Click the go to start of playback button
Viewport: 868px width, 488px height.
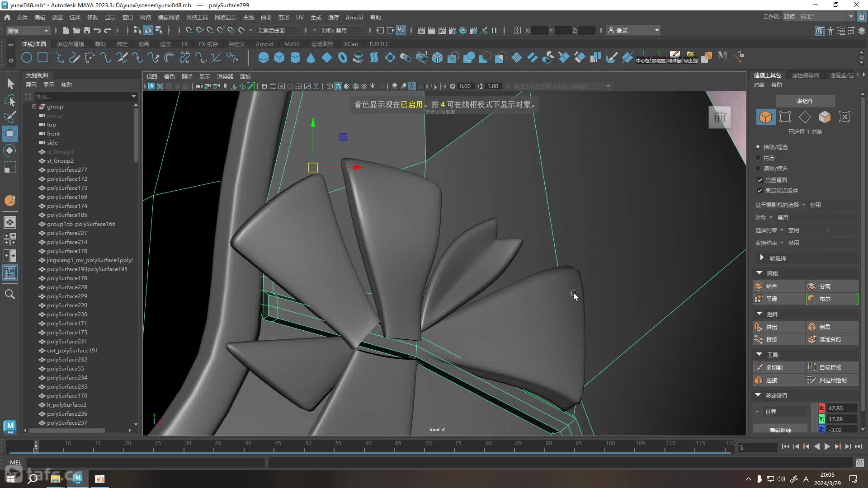pos(785,446)
